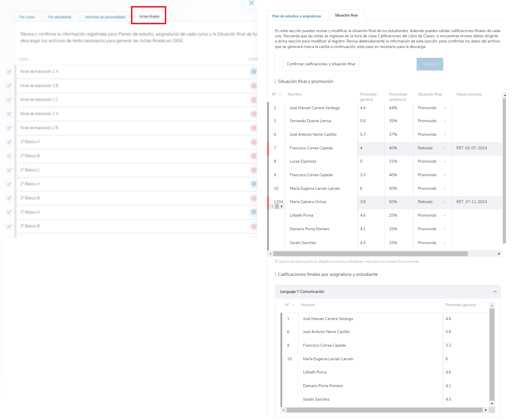Image resolution: width=532 pixels, height=420 pixels.
Task: Select status icon on Nivel de transición 1 C row
Action: [x=254, y=100]
